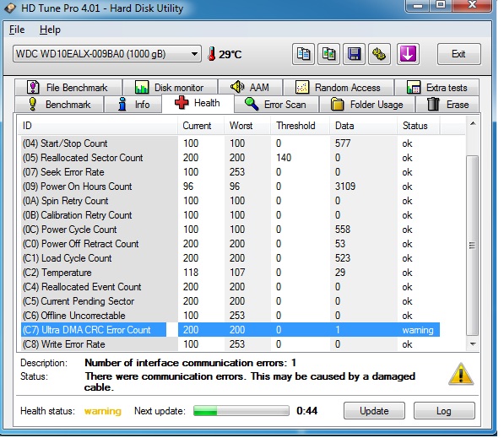This screenshot has width=504, height=438.
Task: Switch to the File Benchmark tab
Action: coord(68,87)
